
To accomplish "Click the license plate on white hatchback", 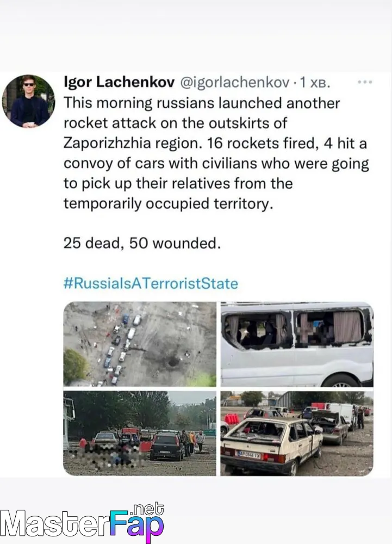I will tap(248, 454).
